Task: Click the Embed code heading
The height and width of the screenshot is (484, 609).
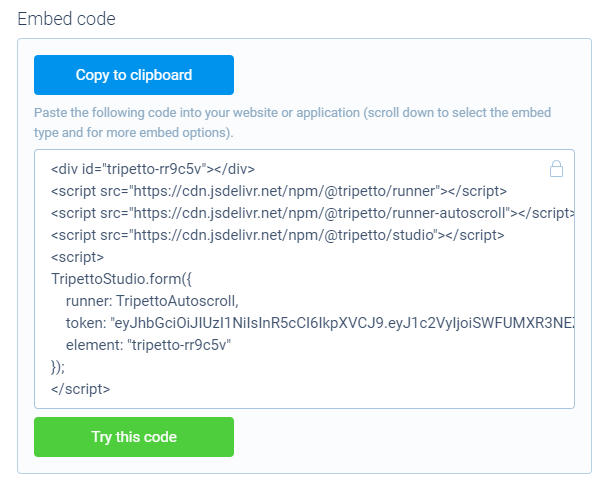Action: click(66, 19)
